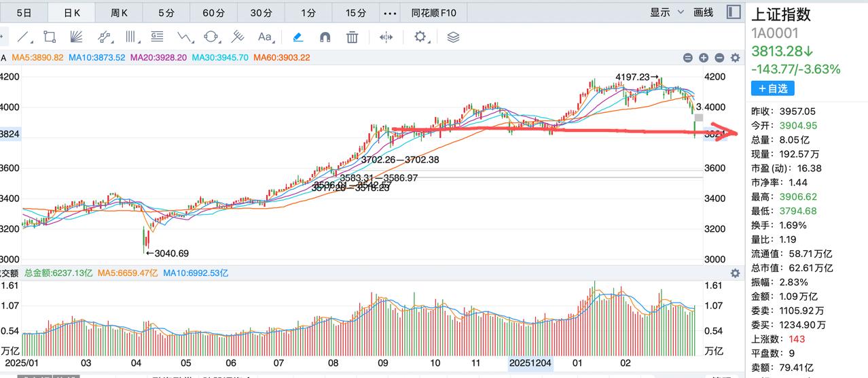Click the 3040.69 low point label on chart

tap(167, 253)
